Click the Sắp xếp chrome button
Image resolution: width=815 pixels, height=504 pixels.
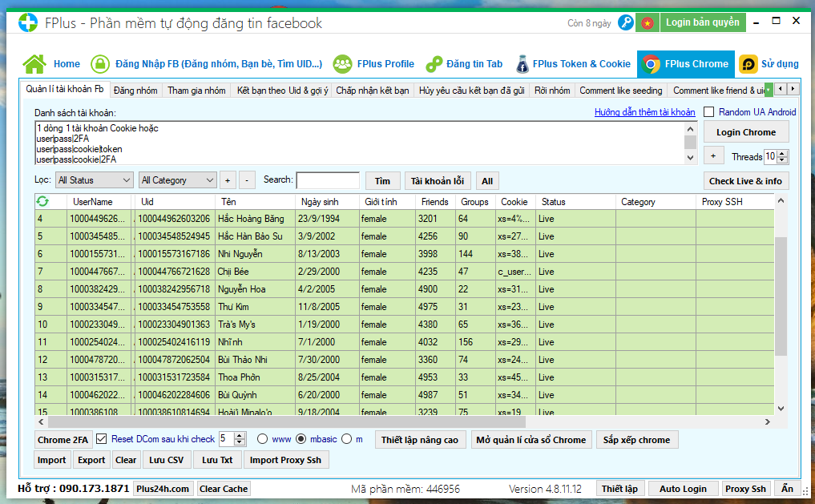[x=637, y=440]
